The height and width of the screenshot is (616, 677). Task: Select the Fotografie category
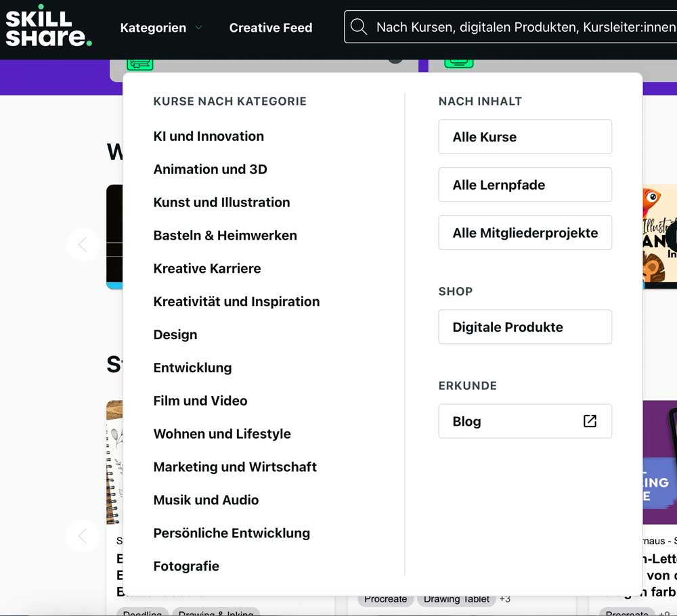point(186,566)
